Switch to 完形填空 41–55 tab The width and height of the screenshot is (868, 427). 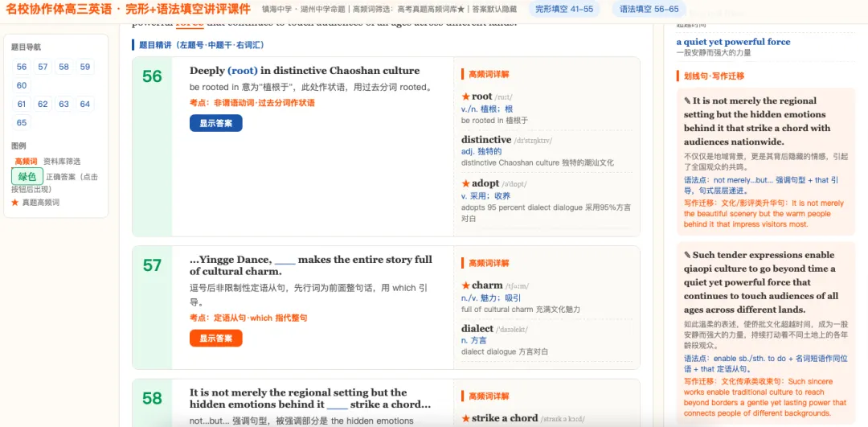(564, 10)
